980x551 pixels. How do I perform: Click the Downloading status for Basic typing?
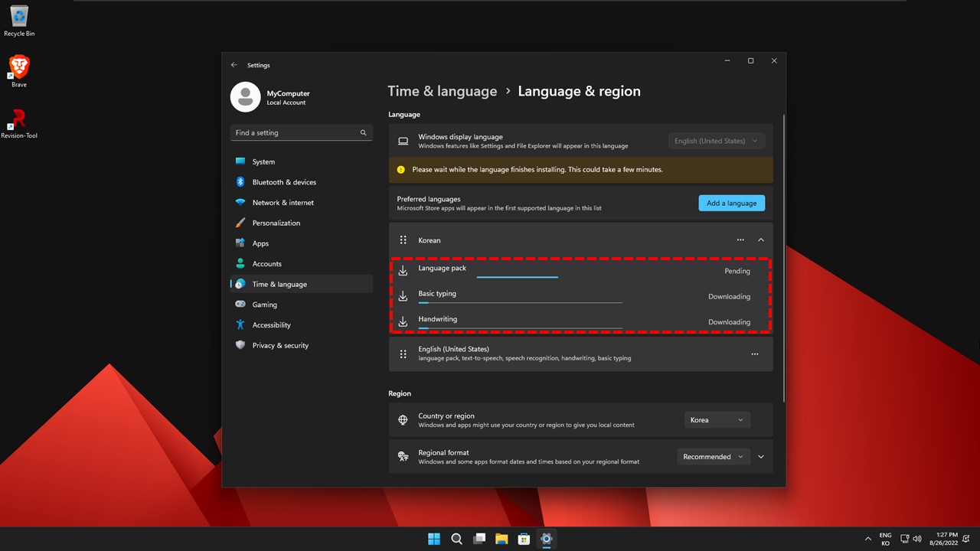pyautogui.click(x=729, y=296)
